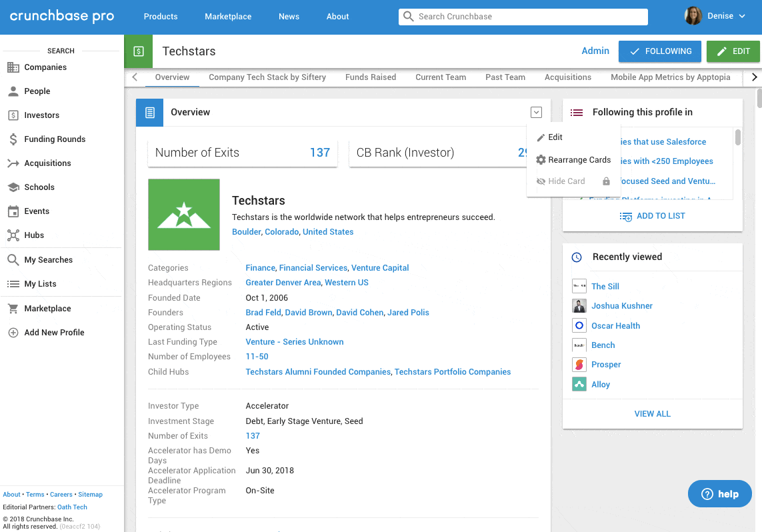Click inside the Search Crunchbase field

click(x=523, y=16)
